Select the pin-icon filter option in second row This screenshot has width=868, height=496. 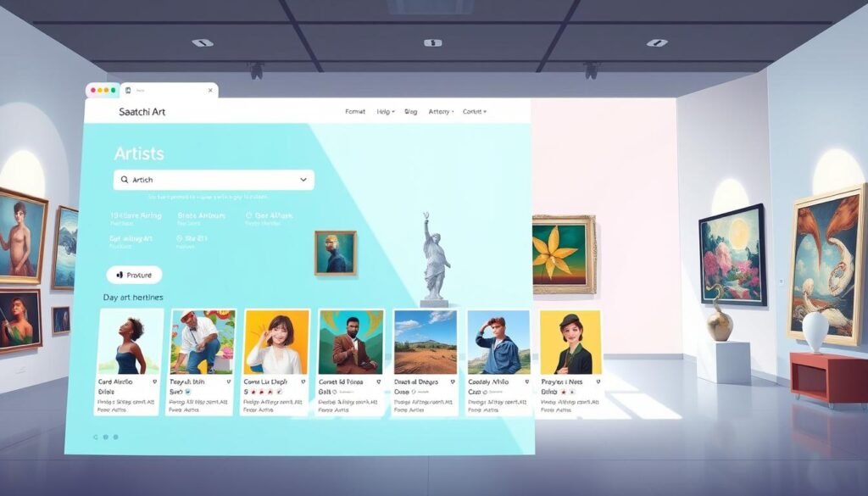click(x=192, y=241)
